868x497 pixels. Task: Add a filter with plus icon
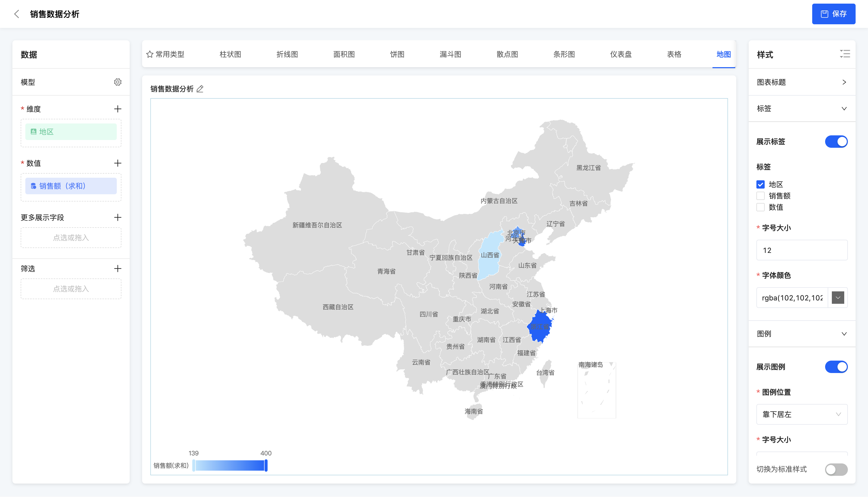tap(118, 269)
